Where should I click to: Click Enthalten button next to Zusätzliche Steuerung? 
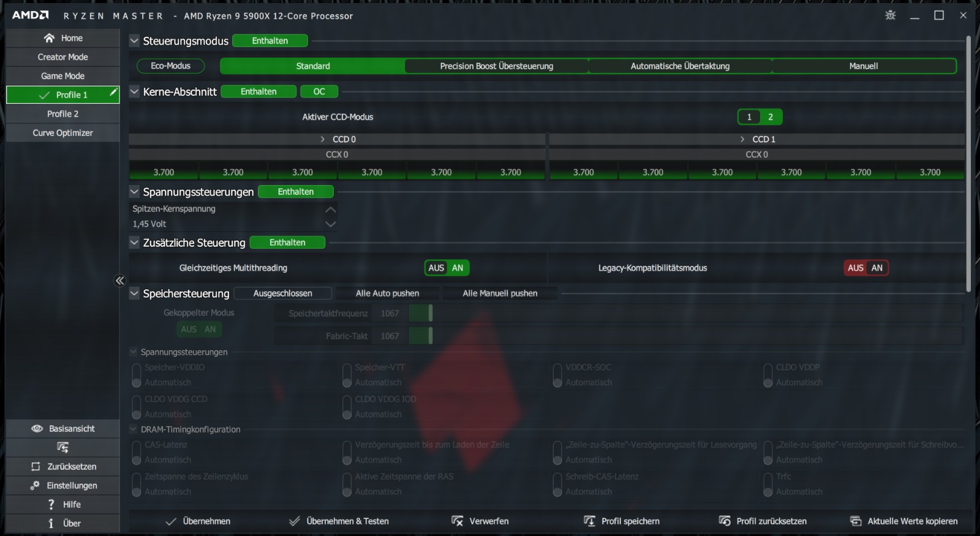pyautogui.click(x=287, y=243)
